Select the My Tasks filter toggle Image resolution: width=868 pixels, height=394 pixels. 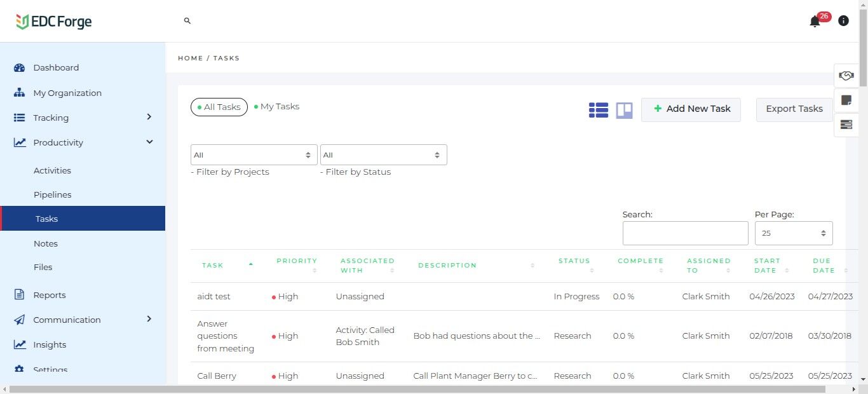tap(277, 107)
